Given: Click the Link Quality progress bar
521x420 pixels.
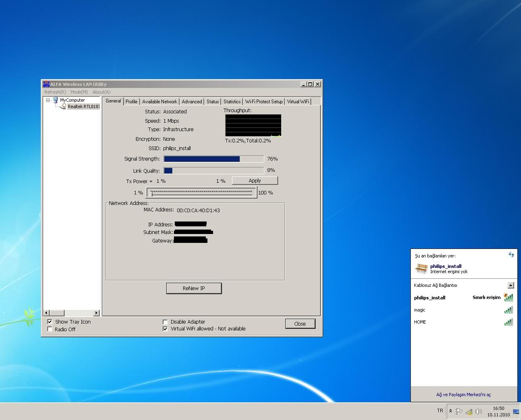Looking at the screenshot, I should (x=214, y=171).
